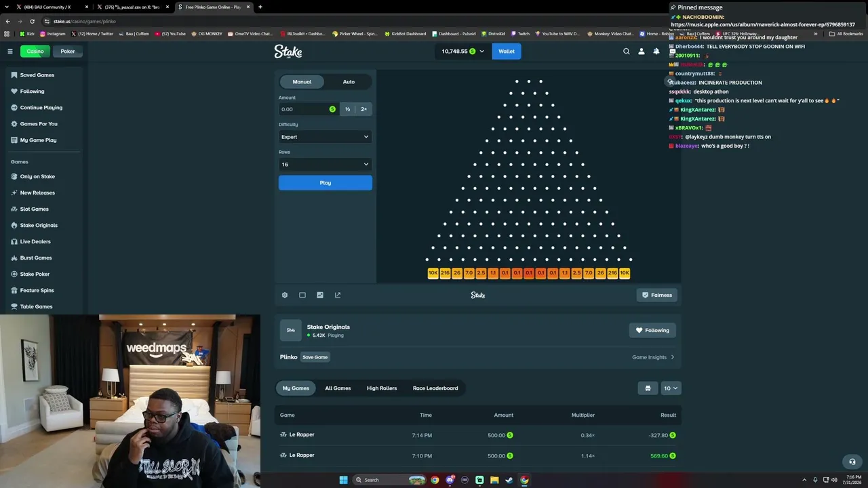Open Table Games in the sidebar
Viewport: 868px width, 488px height.
[36, 306]
